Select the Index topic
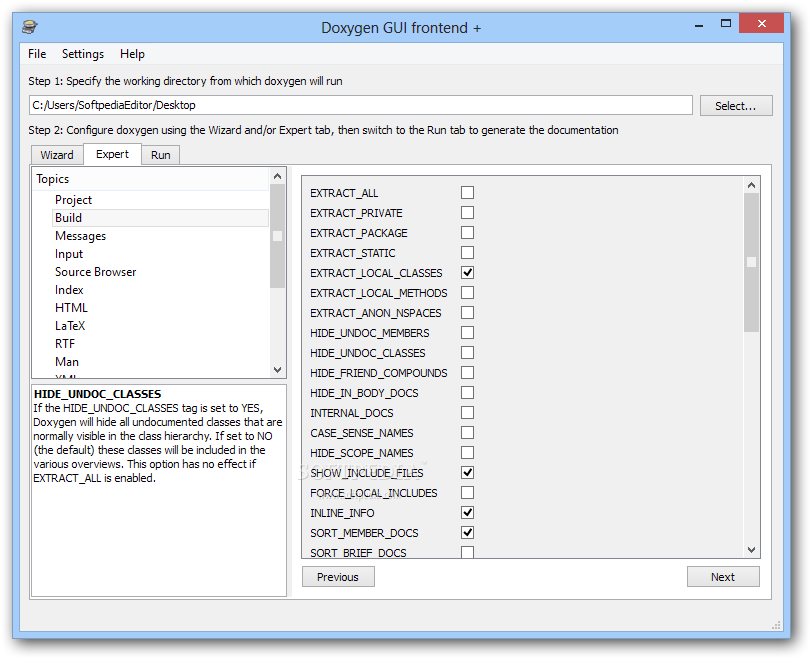811x659 pixels. click(69, 290)
